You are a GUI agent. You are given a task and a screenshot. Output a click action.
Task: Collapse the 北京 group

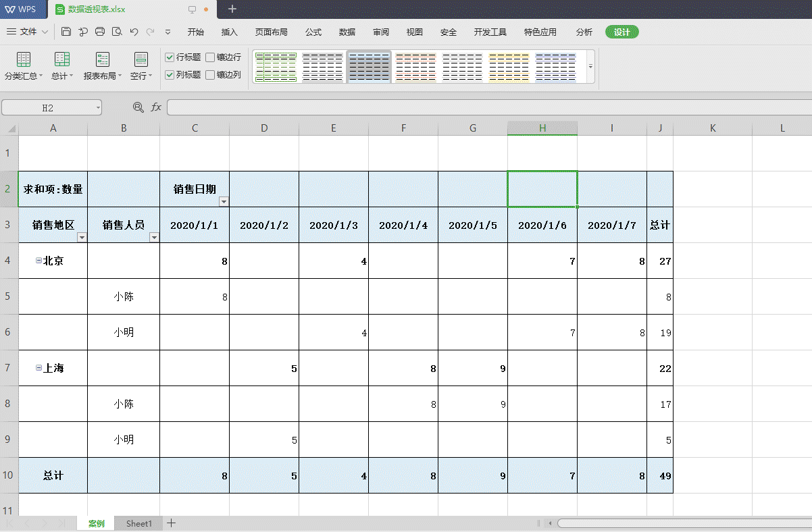point(39,261)
